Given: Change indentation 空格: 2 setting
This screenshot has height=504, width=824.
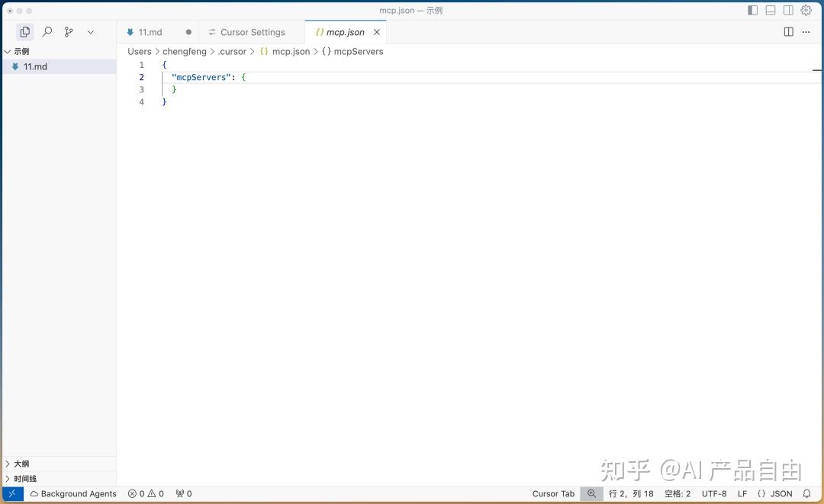Looking at the screenshot, I should [x=678, y=493].
